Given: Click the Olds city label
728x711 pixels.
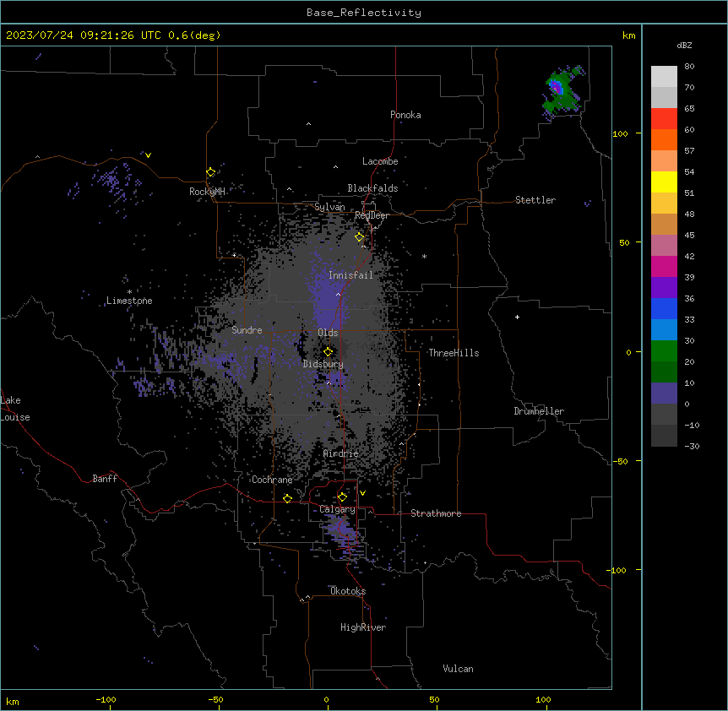Looking at the screenshot, I should point(328,333).
